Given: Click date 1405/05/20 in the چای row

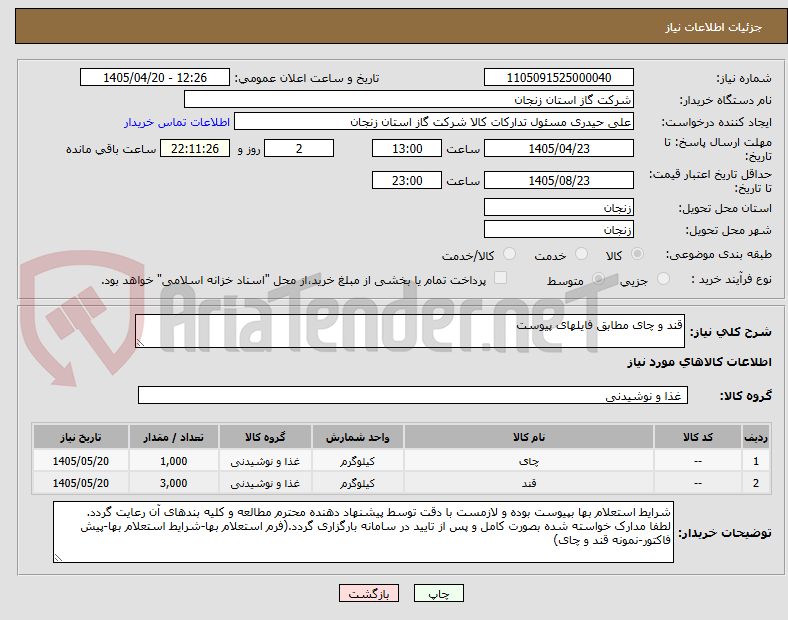Looking at the screenshot, I should coord(80,461).
